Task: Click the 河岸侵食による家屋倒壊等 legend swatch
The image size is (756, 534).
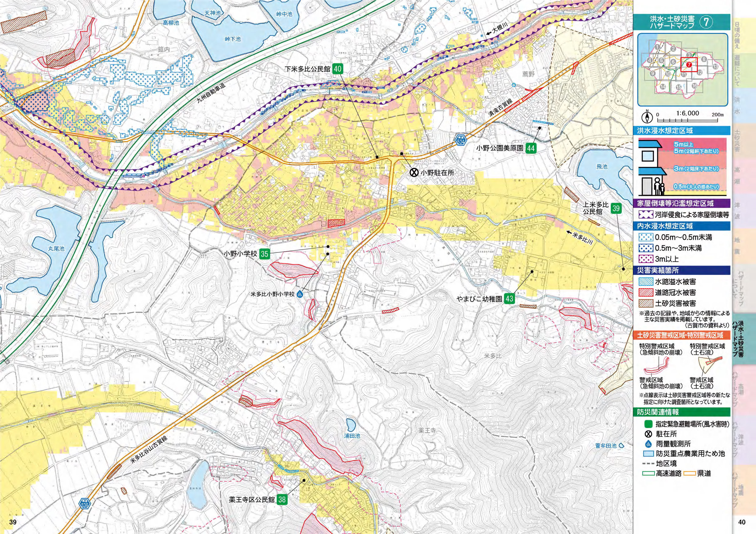Action: click(645, 215)
